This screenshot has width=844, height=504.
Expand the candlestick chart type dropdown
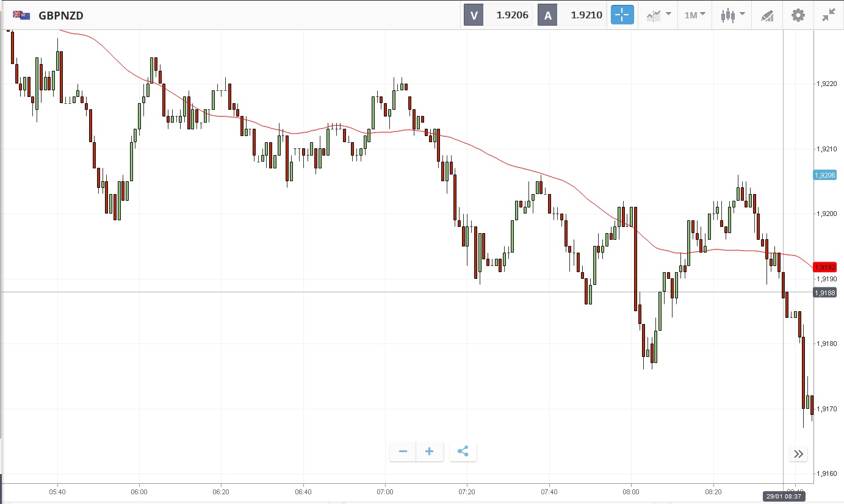coord(732,15)
